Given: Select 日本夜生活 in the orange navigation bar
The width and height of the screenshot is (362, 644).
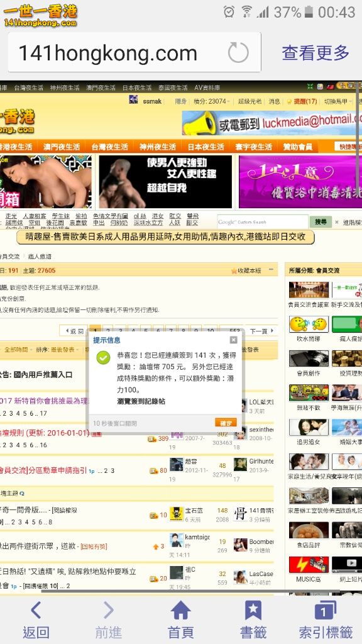Looking at the screenshot, I should click(x=206, y=147).
